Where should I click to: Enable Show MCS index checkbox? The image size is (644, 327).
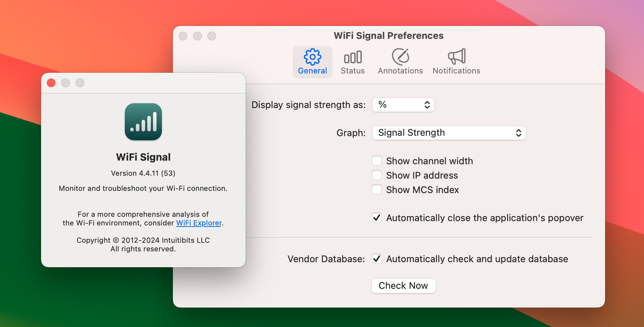point(377,189)
